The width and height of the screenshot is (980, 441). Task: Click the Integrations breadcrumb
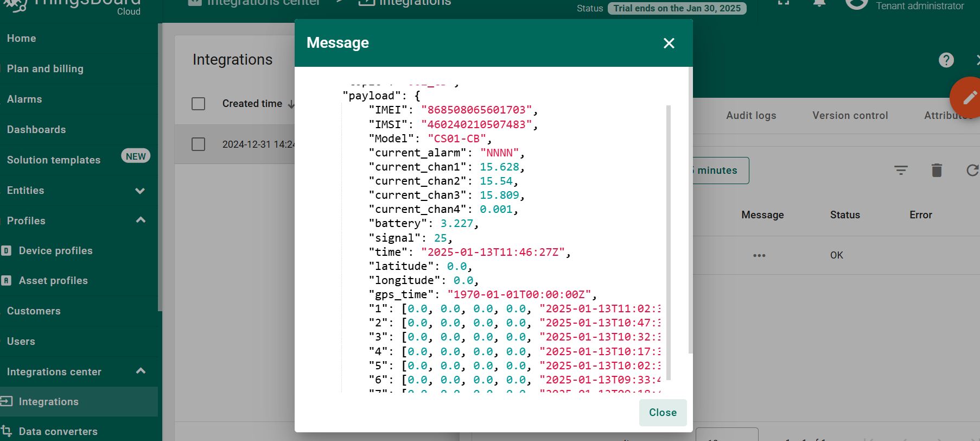click(405, 3)
